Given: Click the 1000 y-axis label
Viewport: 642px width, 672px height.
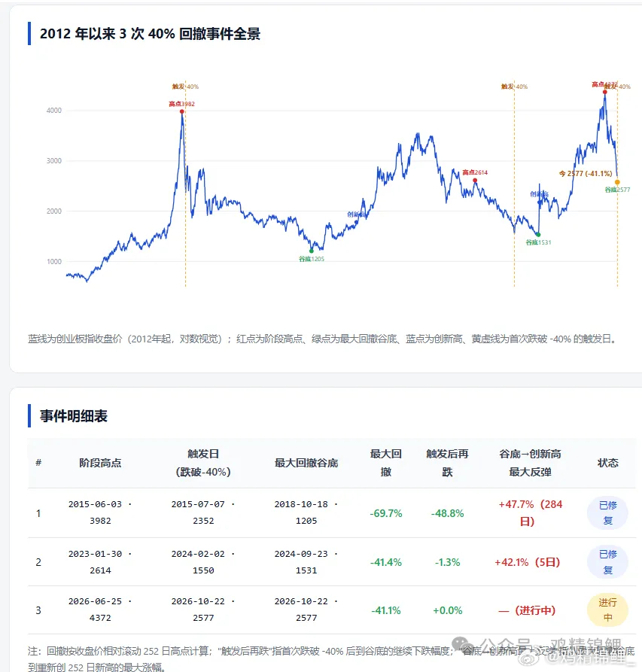Looking at the screenshot, I should point(54,261).
